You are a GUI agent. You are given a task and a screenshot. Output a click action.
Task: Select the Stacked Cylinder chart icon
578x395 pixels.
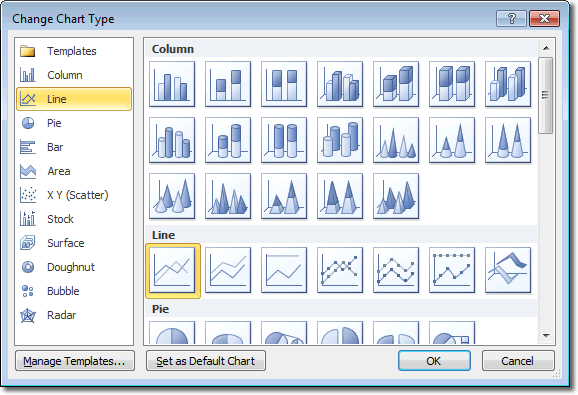(x=228, y=140)
